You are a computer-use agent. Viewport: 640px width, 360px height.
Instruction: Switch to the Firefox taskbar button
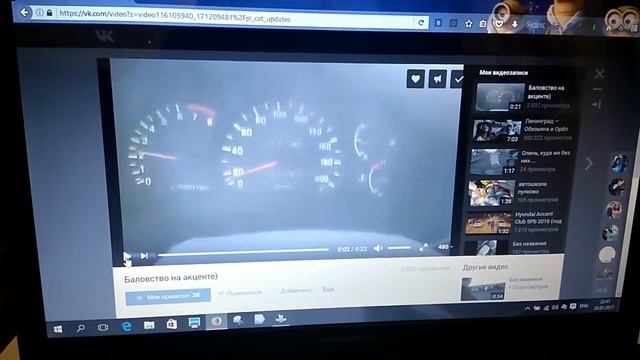[x=216, y=321]
